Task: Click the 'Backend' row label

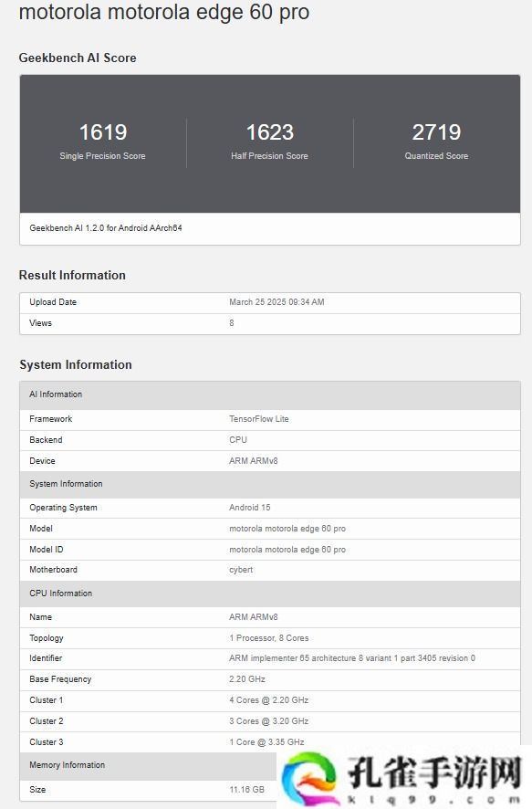Action: click(46, 440)
